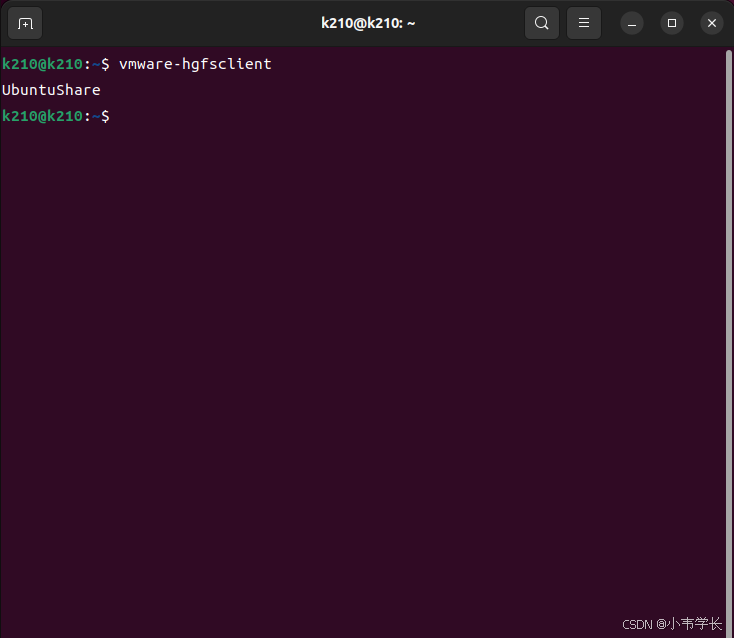734x638 pixels.
Task: Click blank title bar between title and search
Action: click(470, 23)
